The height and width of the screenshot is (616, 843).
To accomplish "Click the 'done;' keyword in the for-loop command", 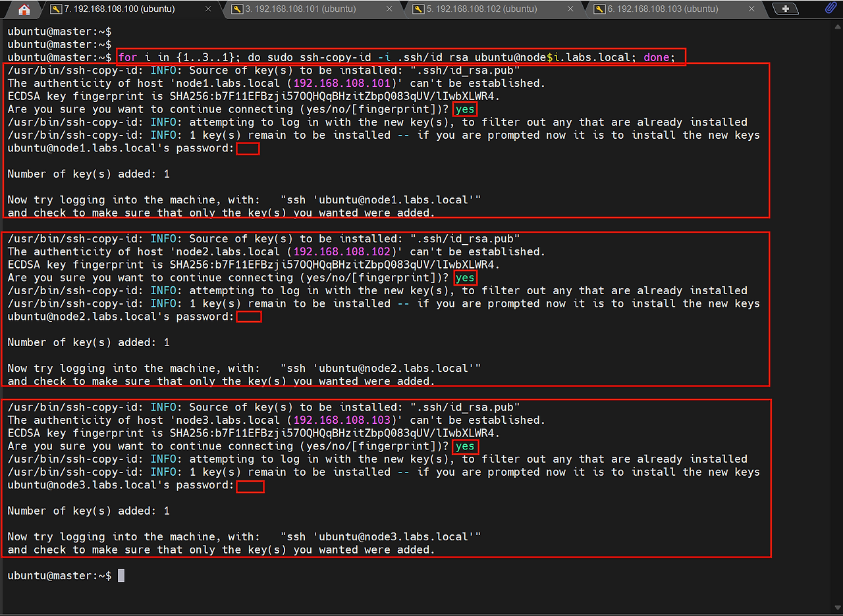I will click(x=659, y=57).
